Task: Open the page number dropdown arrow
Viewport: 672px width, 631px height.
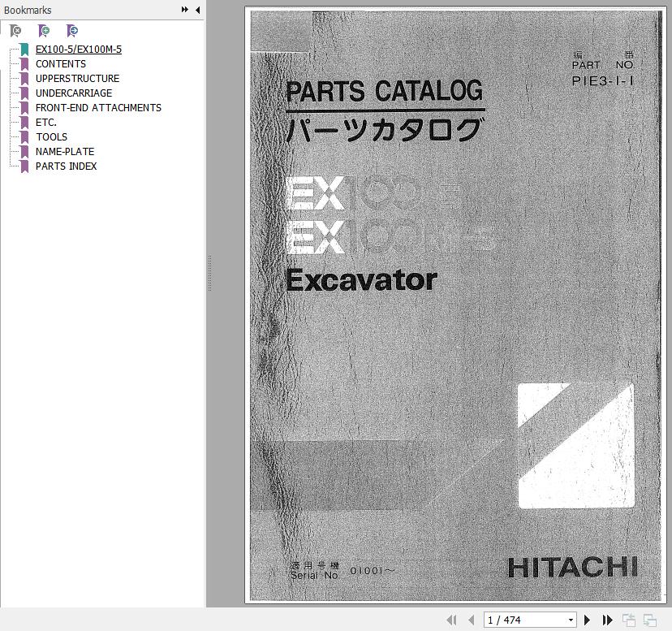Action: (571, 620)
